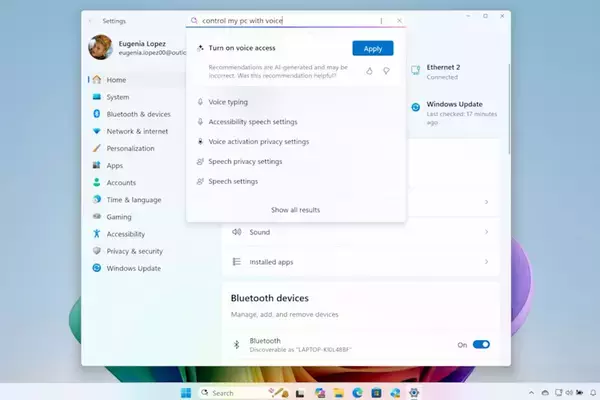
Task: Click the battery tray icon
Action: click(x=580, y=393)
